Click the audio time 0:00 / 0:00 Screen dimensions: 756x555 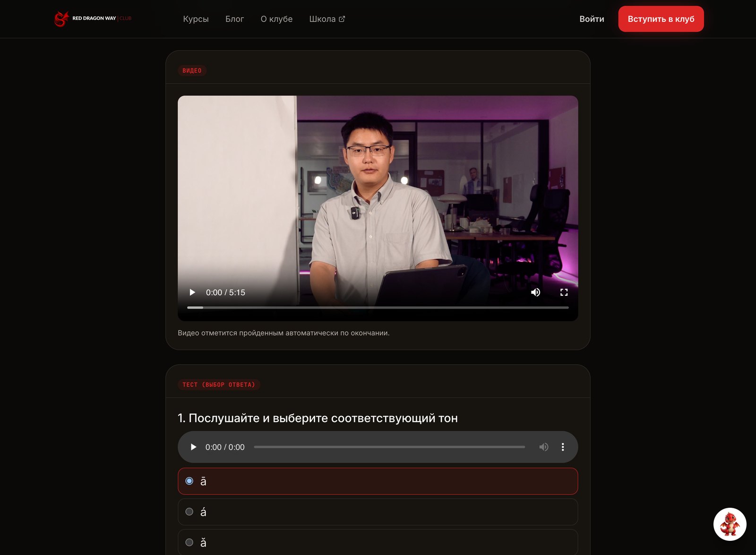tap(225, 447)
